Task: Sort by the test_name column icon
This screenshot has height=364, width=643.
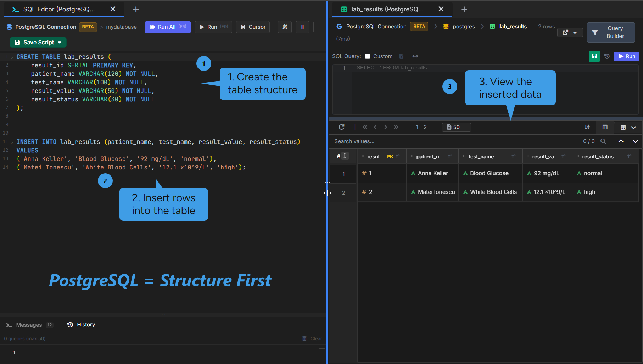Action: [514, 157]
